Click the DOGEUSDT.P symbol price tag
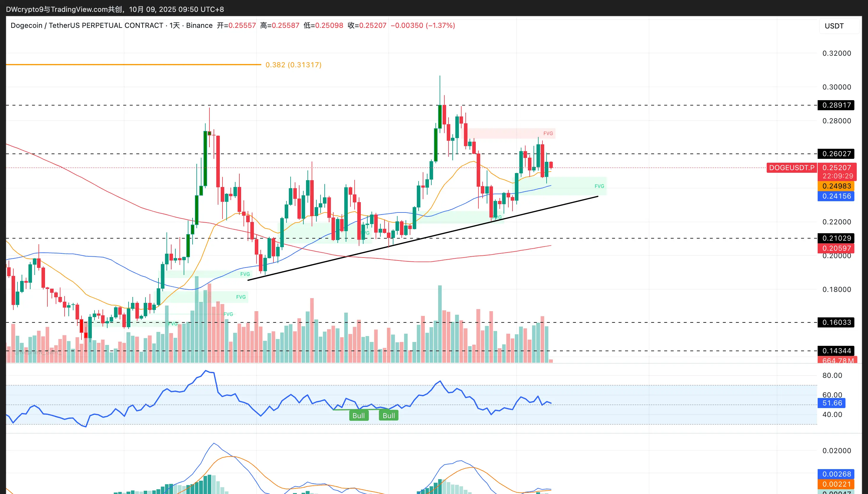Screen dimensions: 868x494 (791, 168)
